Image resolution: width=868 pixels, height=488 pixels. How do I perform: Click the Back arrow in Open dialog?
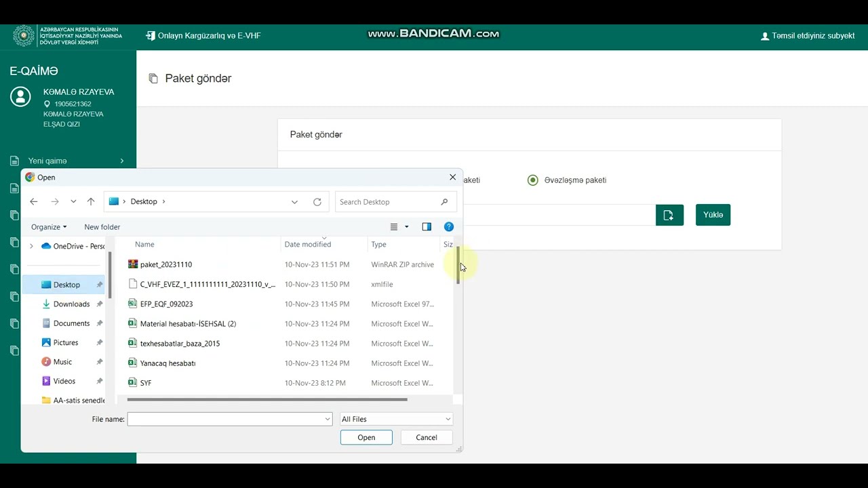click(34, 201)
